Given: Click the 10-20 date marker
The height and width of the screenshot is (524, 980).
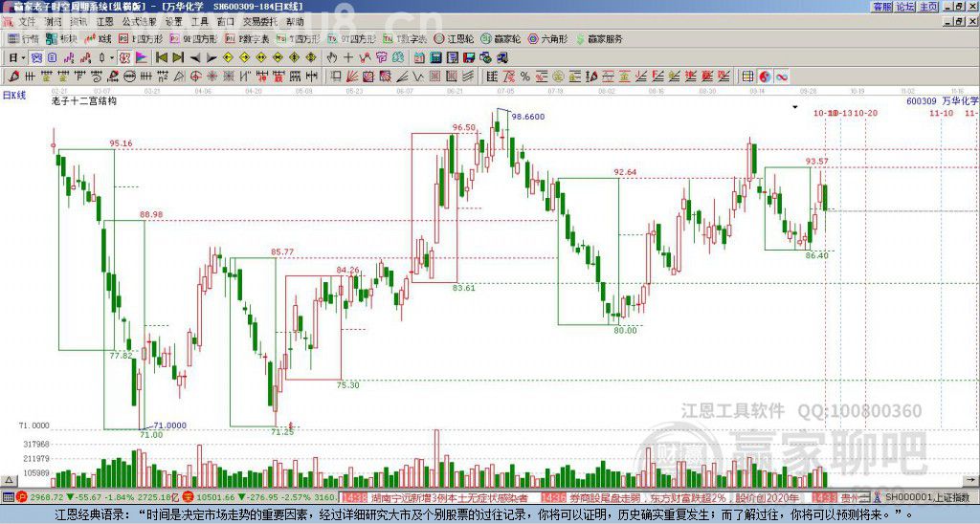Looking at the screenshot, I should 865,113.
